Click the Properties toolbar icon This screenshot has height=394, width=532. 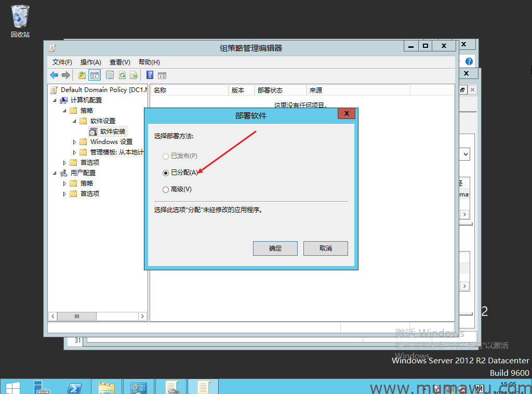[x=110, y=75]
